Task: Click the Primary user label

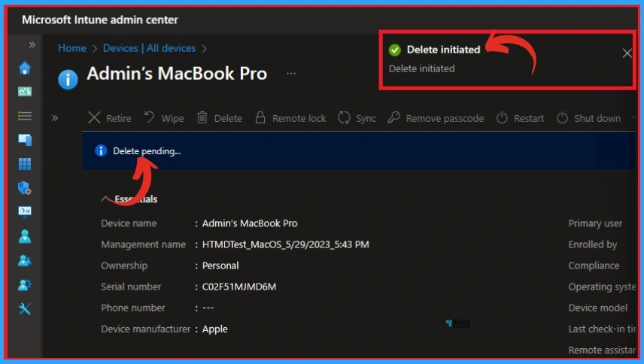Action: pos(595,223)
